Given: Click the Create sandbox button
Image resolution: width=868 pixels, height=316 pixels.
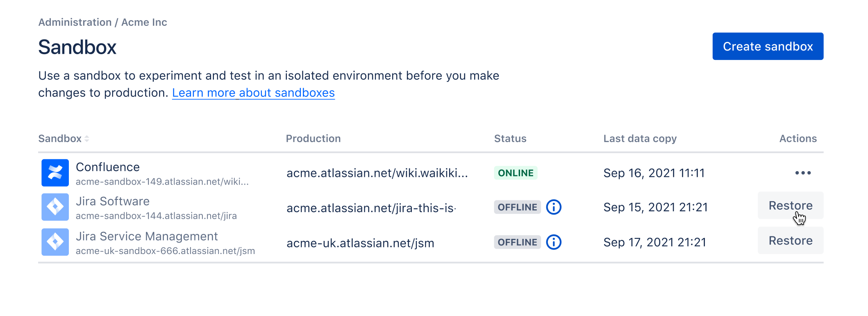Looking at the screenshot, I should [x=768, y=46].
